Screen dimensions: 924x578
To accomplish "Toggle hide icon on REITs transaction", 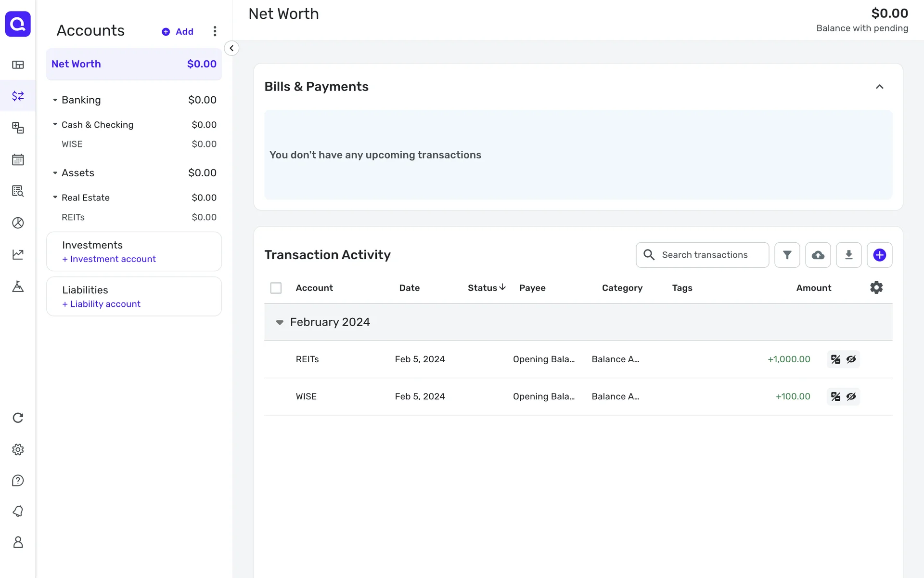I will pos(851,359).
